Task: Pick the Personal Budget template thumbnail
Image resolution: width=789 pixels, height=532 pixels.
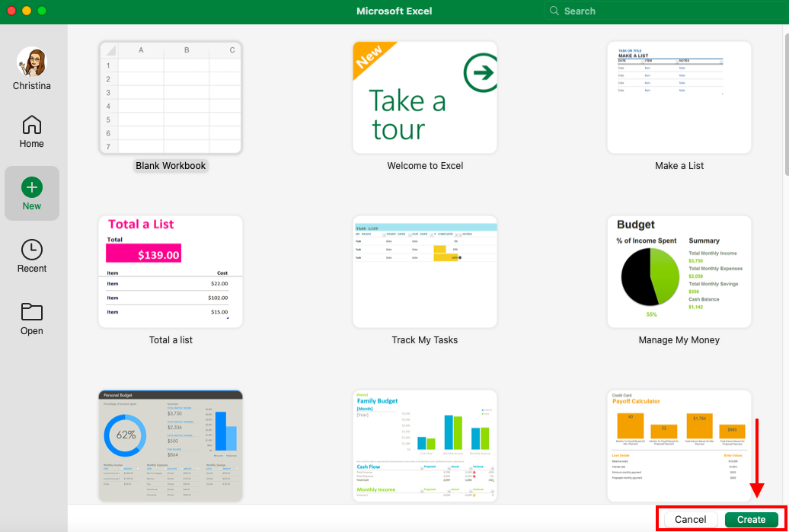Action: (171, 446)
